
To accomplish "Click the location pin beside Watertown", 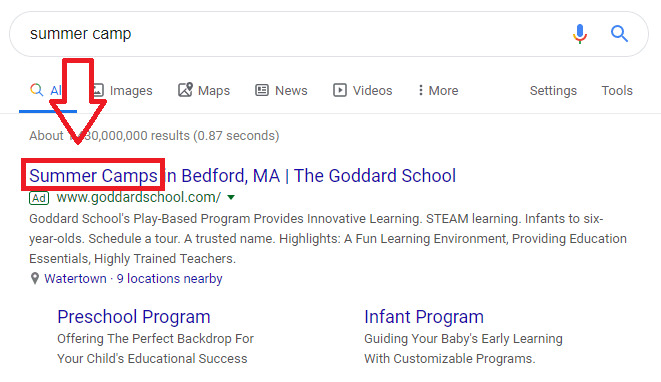I will coord(35,278).
